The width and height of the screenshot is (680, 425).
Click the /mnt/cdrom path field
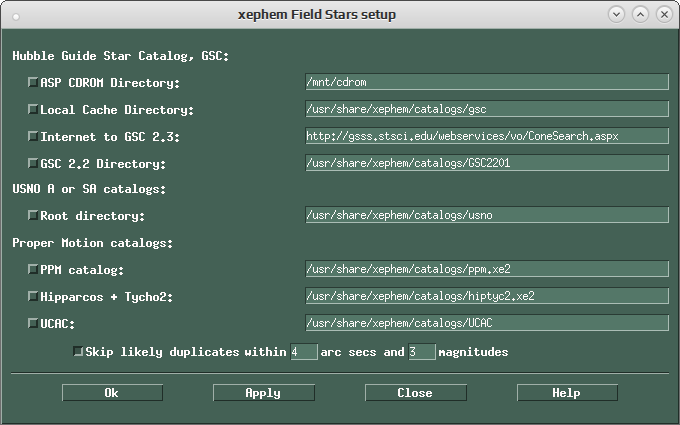point(487,82)
